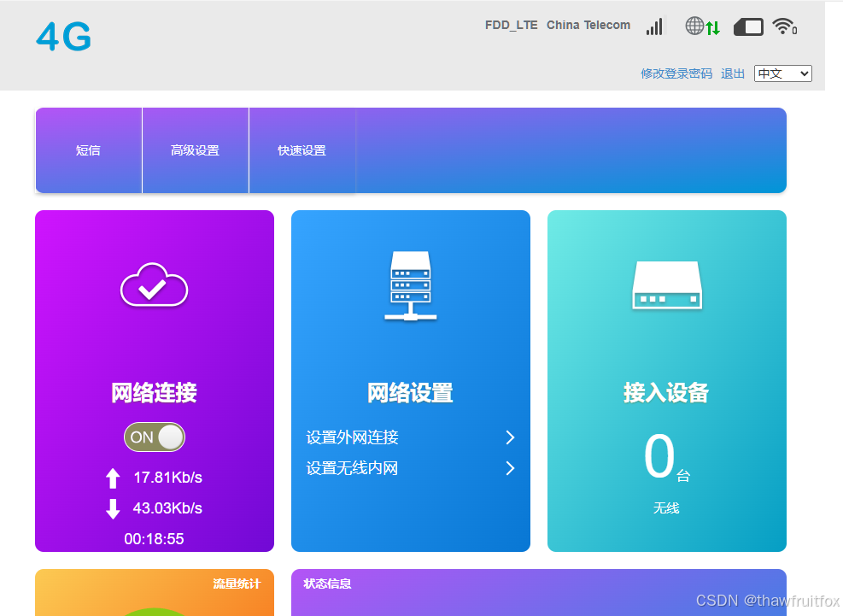
Task: Click the 00:18:55 connection time
Action: tap(155, 539)
